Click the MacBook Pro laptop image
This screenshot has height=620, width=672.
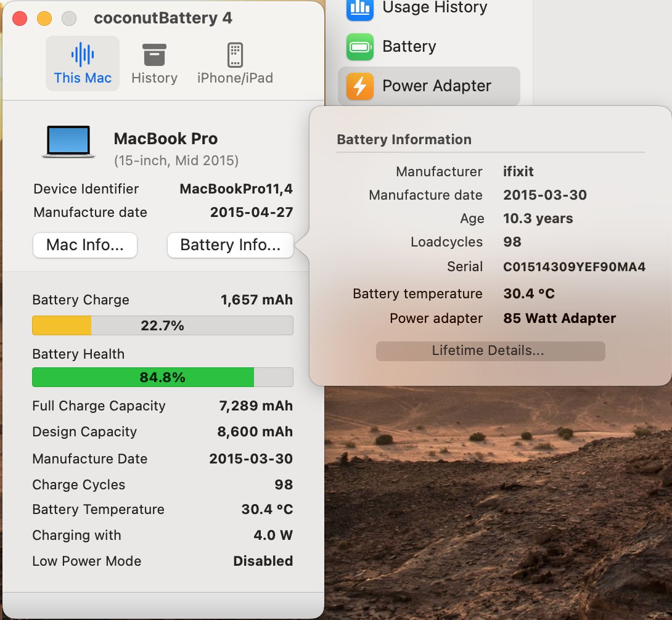68,142
